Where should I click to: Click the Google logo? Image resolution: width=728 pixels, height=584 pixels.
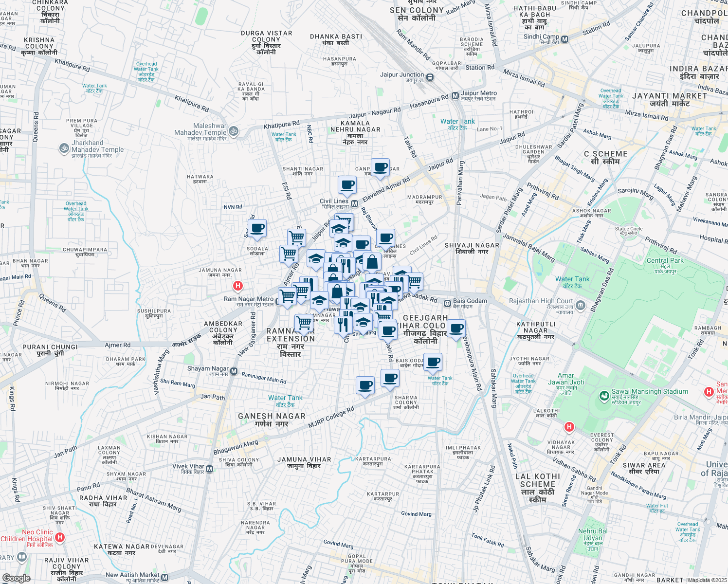pyautogui.click(x=16, y=578)
